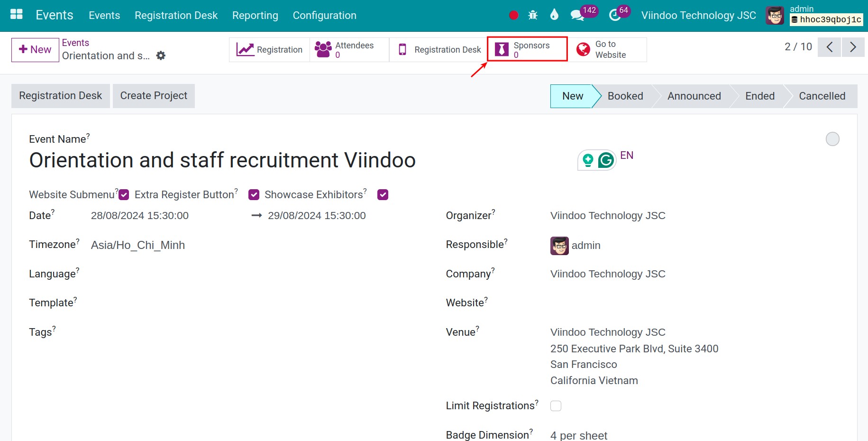Screen dimensions: 868x441
Task: Open the apps grid home menu
Action: tap(17, 15)
